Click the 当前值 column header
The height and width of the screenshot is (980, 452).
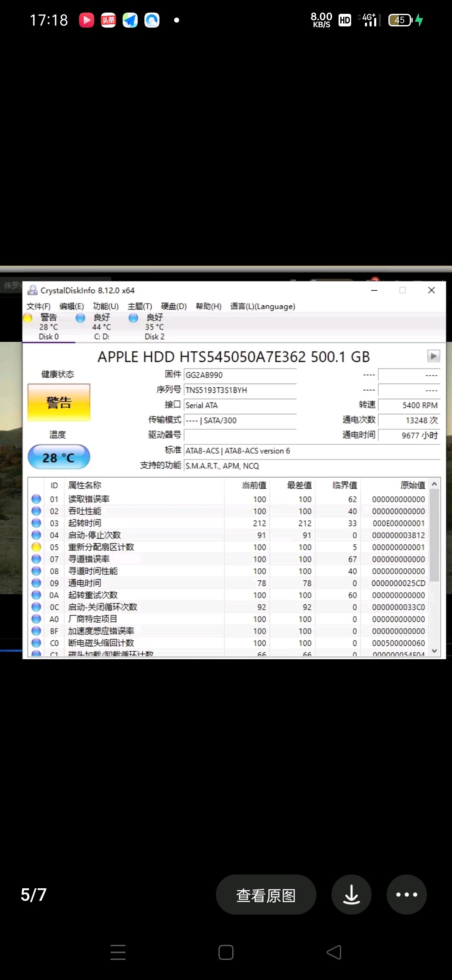pos(247,485)
